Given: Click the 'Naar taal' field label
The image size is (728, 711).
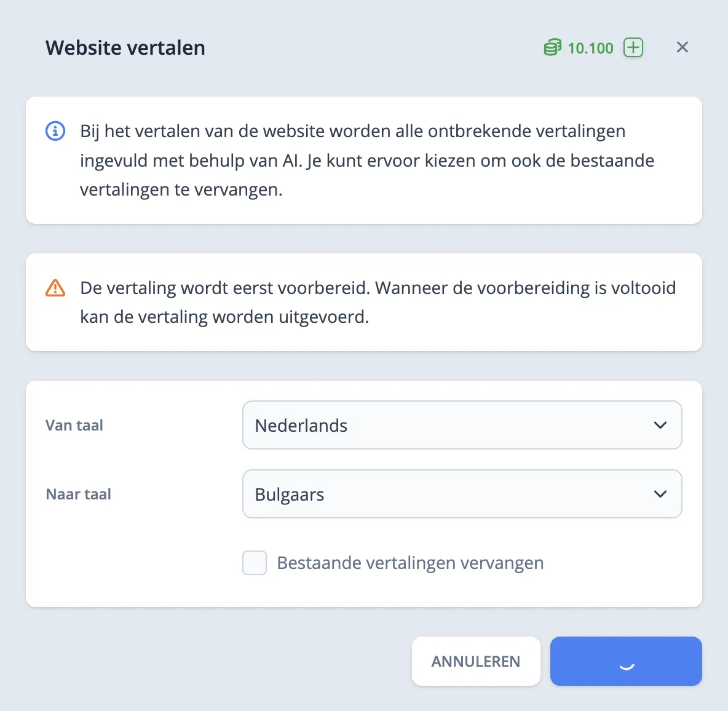Looking at the screenshot, I should [x=78, y=494].
